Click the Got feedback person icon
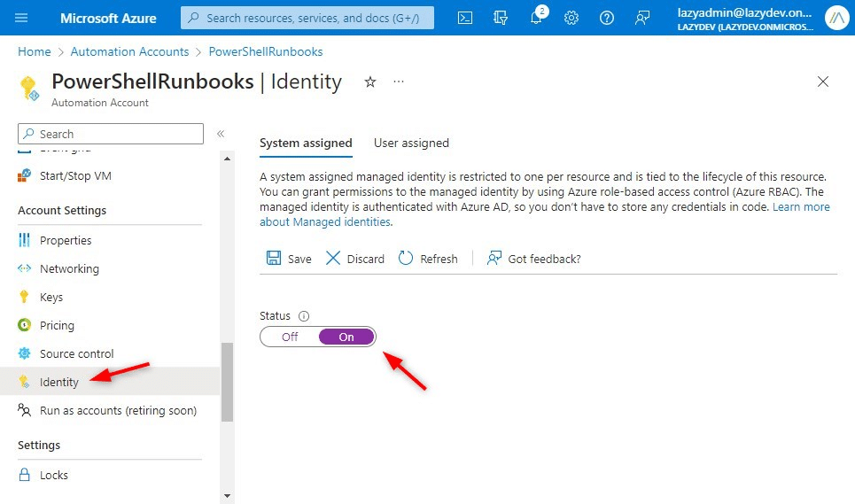This screenshot has height=504, width=855. click(494, 258)
